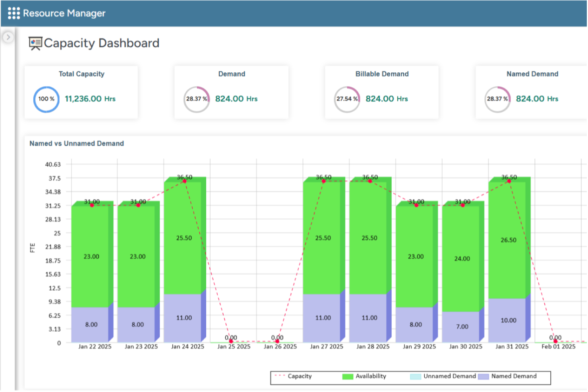Screen dimensions: 588x392
Task: Click the Resource Manager title
Action: pos(64,13)
